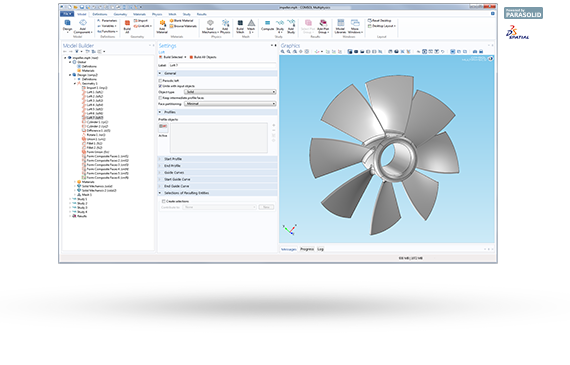
Task: Open the Face partitioning dropdown
Action: [x=230, y=104]
